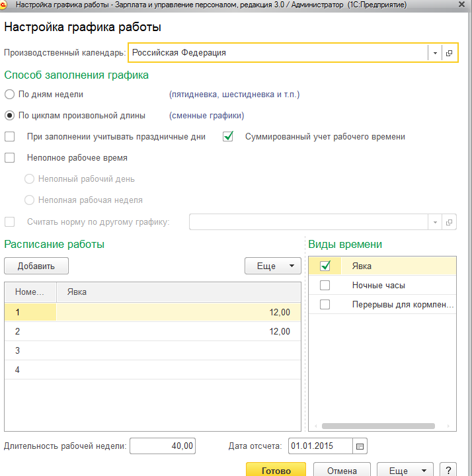This screenshot has width=472, height=476.
Task: Click the empty other-schedule input field
Action: pos(309,222)
